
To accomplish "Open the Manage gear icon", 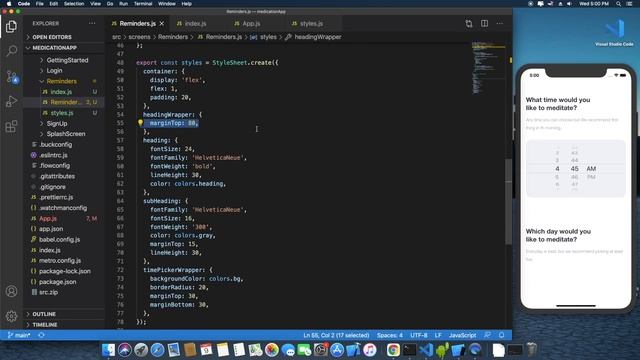I will click(x=11, y=316).
